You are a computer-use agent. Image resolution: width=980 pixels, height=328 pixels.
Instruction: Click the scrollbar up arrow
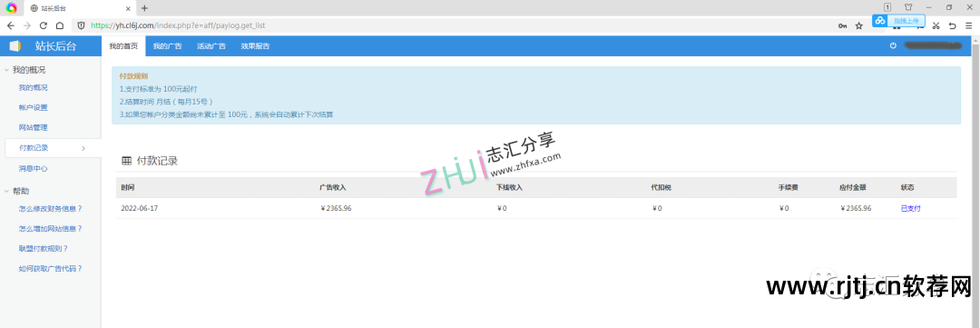click(975, 40)
